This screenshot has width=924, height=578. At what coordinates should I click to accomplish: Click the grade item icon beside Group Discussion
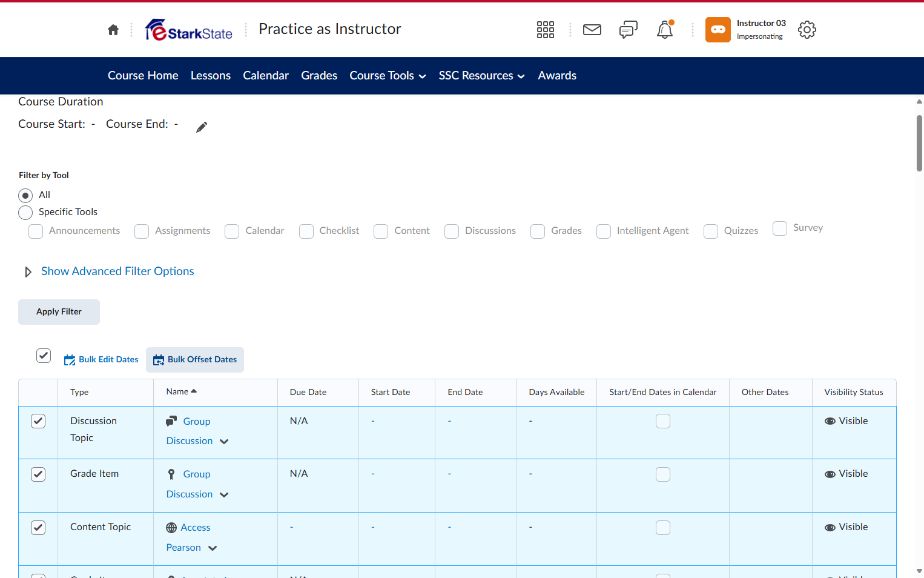171,474
